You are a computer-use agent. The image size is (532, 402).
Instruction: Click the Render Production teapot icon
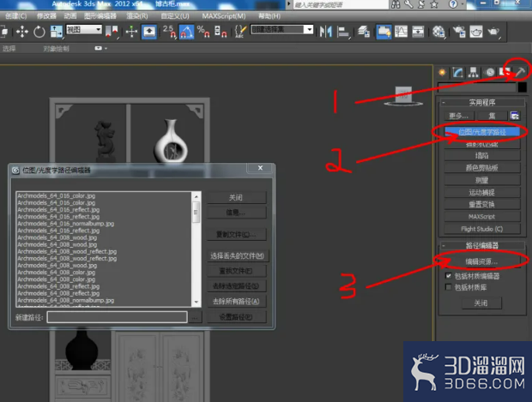coord(493,32)
